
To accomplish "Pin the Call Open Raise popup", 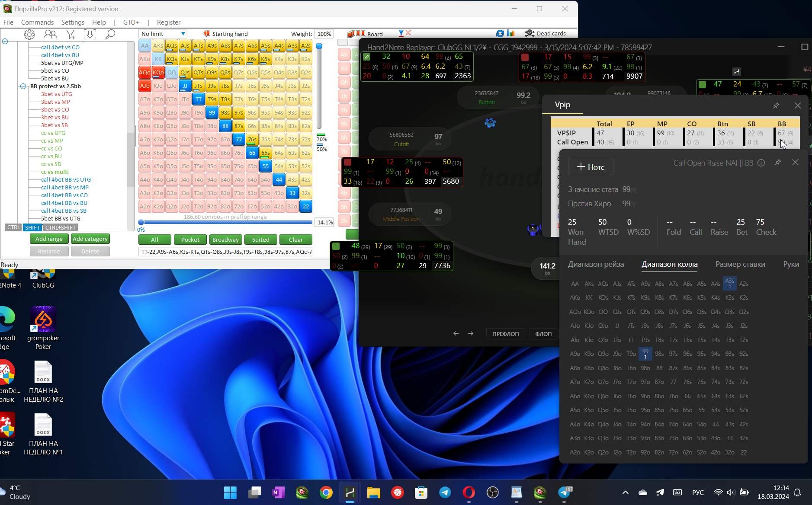I will [778, 162].
